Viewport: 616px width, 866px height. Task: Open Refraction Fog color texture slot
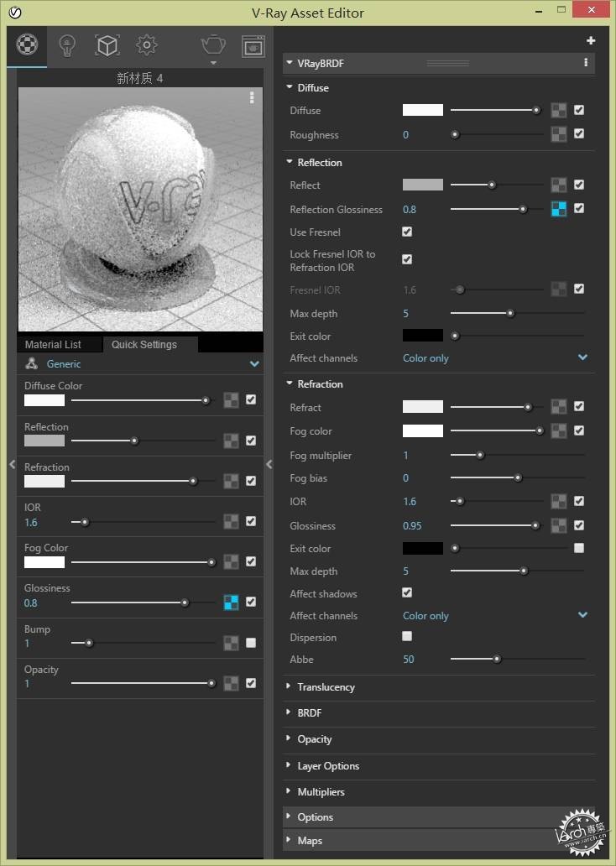[559, 430]
